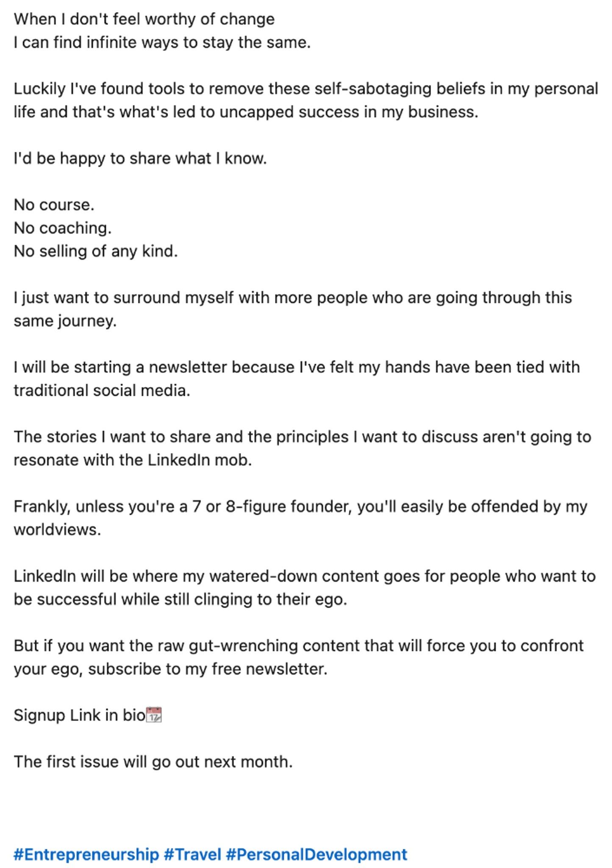Click the 'same journey.' text line
Viewport: 612px width, 868px height.
coord(65,321)
